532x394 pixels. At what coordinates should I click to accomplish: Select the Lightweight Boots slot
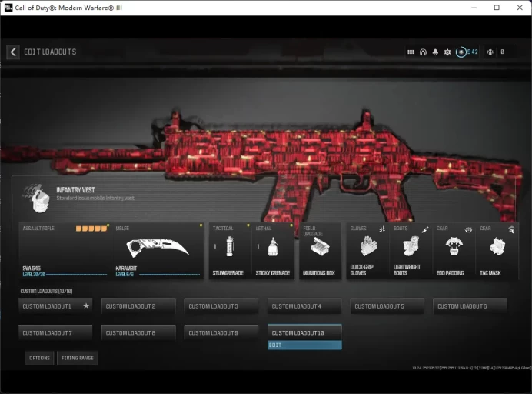coord(411,251)
